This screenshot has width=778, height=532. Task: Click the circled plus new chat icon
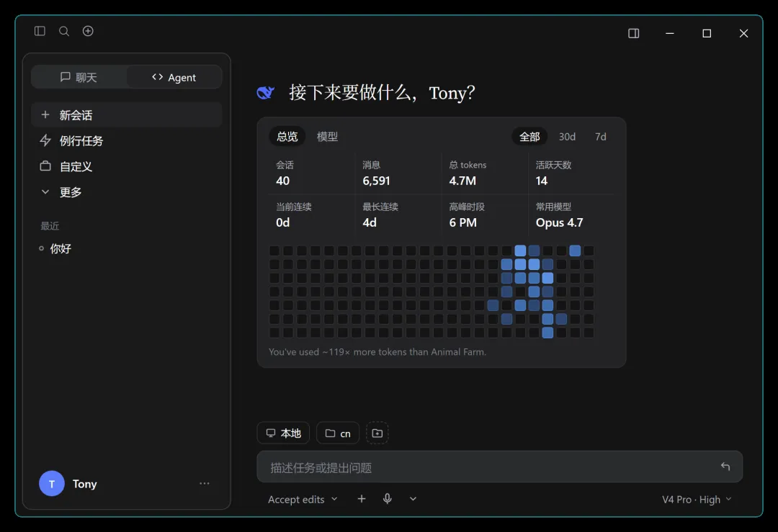[x=88, y=31]
